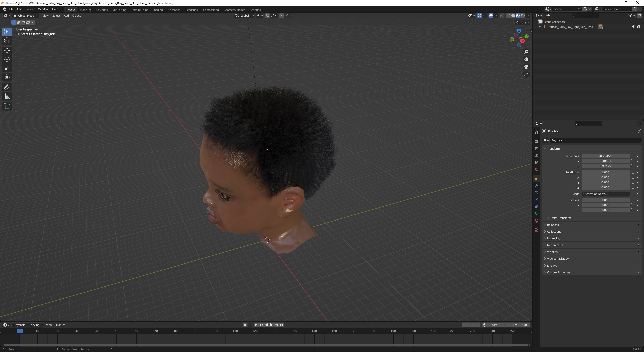Open the timeline Keying menu
Screen dimensions: 644x352
click(36, 325)
